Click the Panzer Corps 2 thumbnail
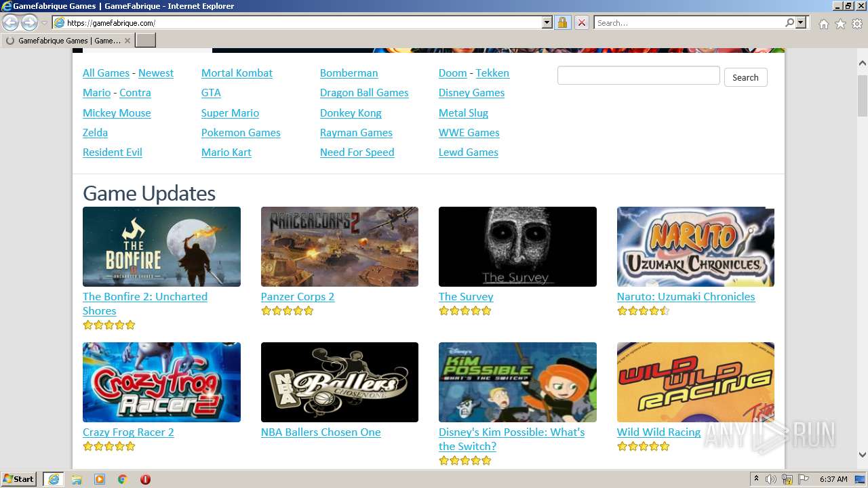Screen dimensions: 868x488 (340, 247)
